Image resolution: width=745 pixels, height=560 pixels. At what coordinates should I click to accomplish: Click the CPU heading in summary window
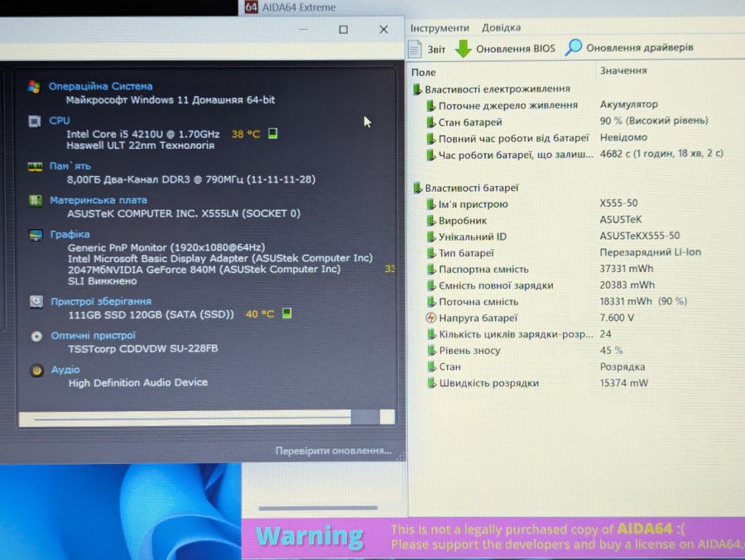[60, 121]
